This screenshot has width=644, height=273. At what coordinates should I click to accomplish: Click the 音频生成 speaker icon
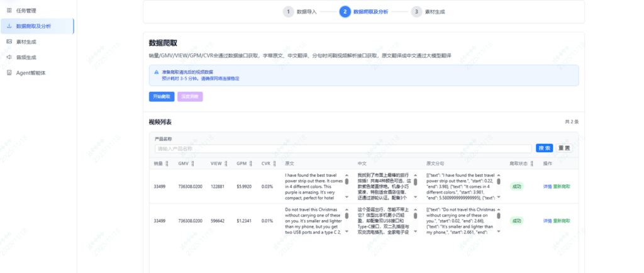[9, 57]
